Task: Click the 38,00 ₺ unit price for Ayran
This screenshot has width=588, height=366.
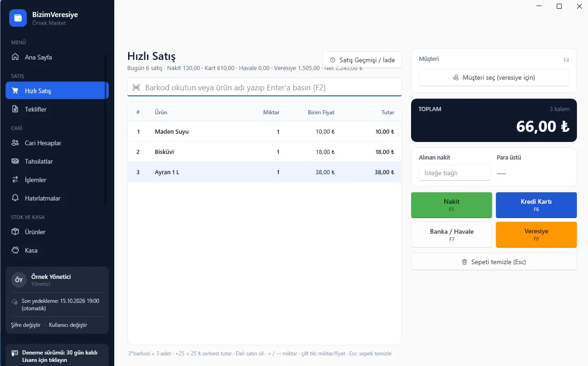Action: pyautogui.click(x=325, y=172)
